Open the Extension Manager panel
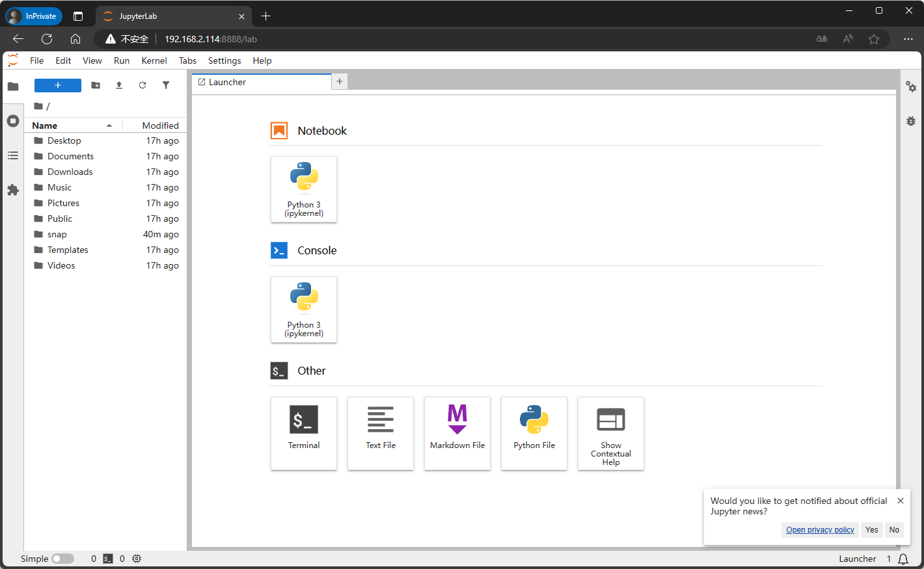924x569 pixels. click(13, 190)
